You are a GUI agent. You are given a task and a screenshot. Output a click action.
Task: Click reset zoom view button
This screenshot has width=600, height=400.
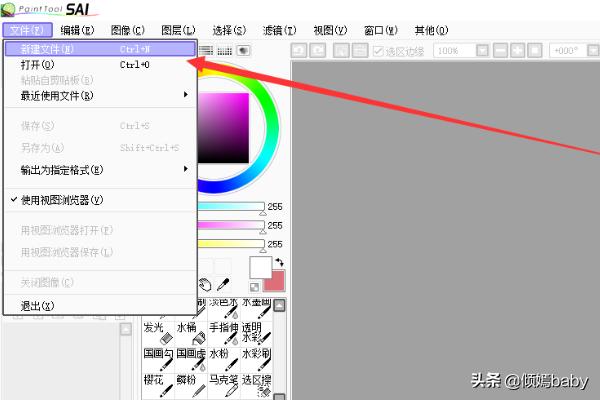(x=535, y=51)
